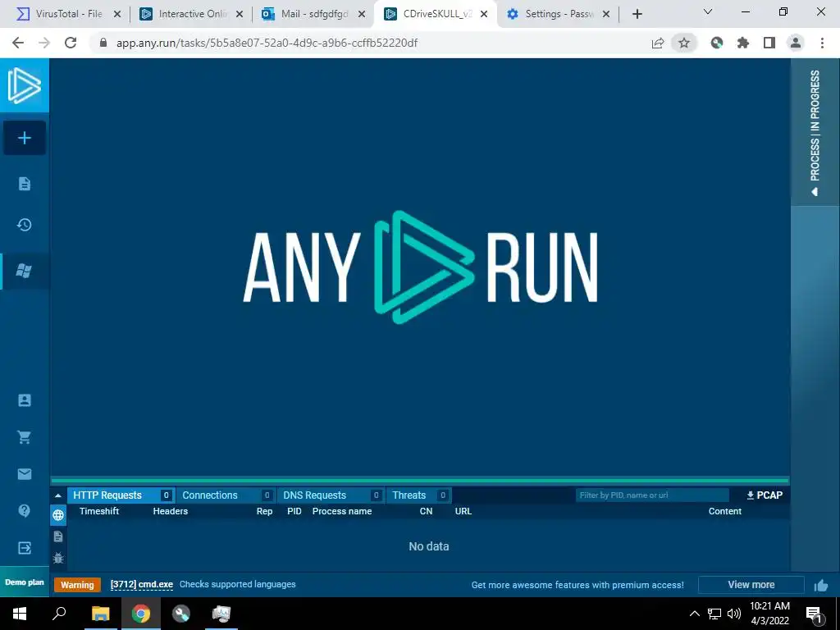Focus the Filter by PID, name or url field
840x630 pixels.
tap(652, 495)
